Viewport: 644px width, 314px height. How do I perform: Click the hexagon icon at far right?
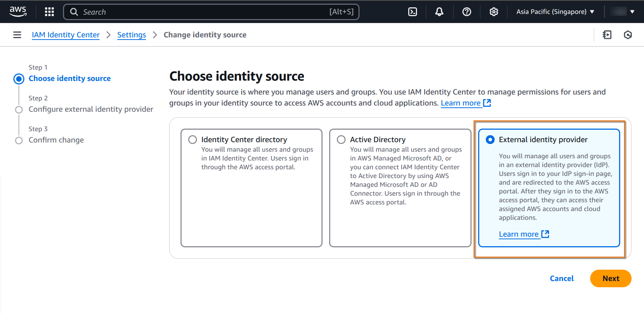[x=628, y=35]
